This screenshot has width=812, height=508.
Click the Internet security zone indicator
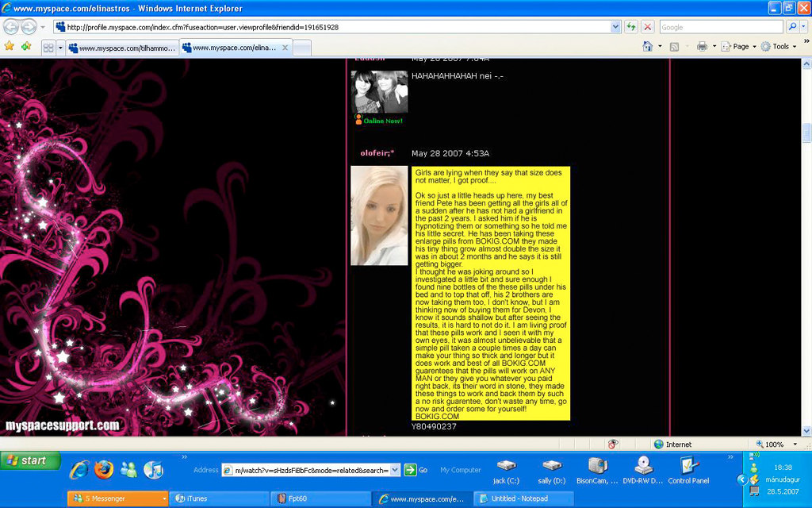pos(672,444)
